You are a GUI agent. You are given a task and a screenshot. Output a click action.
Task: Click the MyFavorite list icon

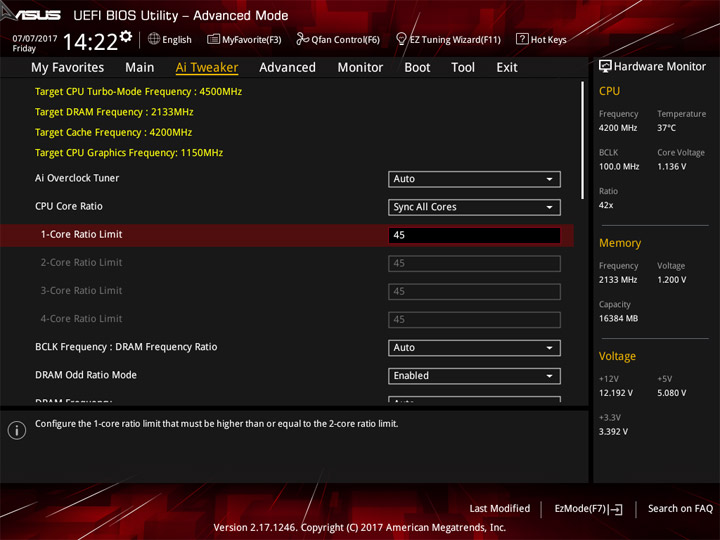tap(213, 39)
